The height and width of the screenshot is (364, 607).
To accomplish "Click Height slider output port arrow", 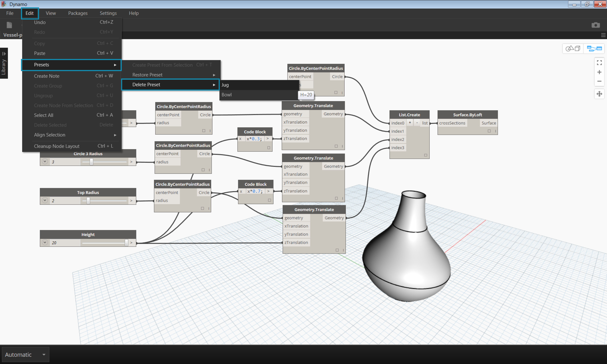I will [x=131, y=243].
